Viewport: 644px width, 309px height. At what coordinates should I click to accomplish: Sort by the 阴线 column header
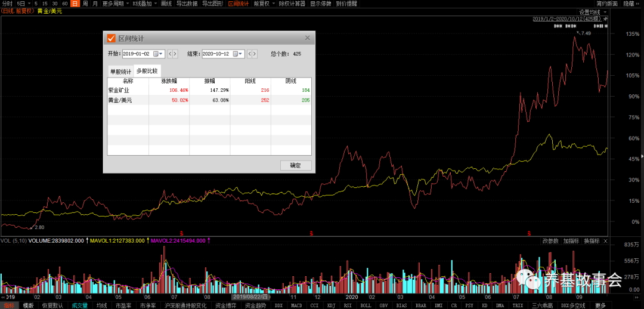tap(291, 81)
